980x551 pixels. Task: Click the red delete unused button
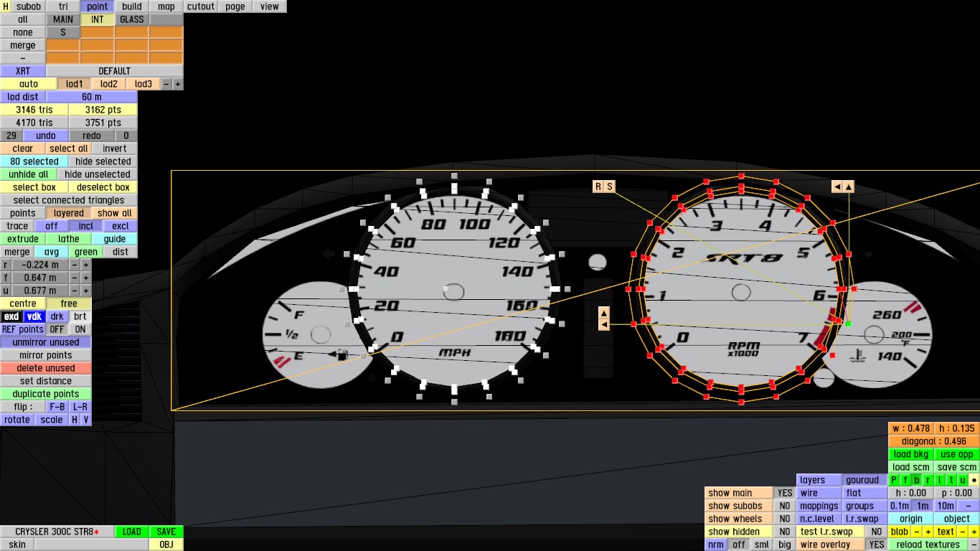click(x=46, y=368)
